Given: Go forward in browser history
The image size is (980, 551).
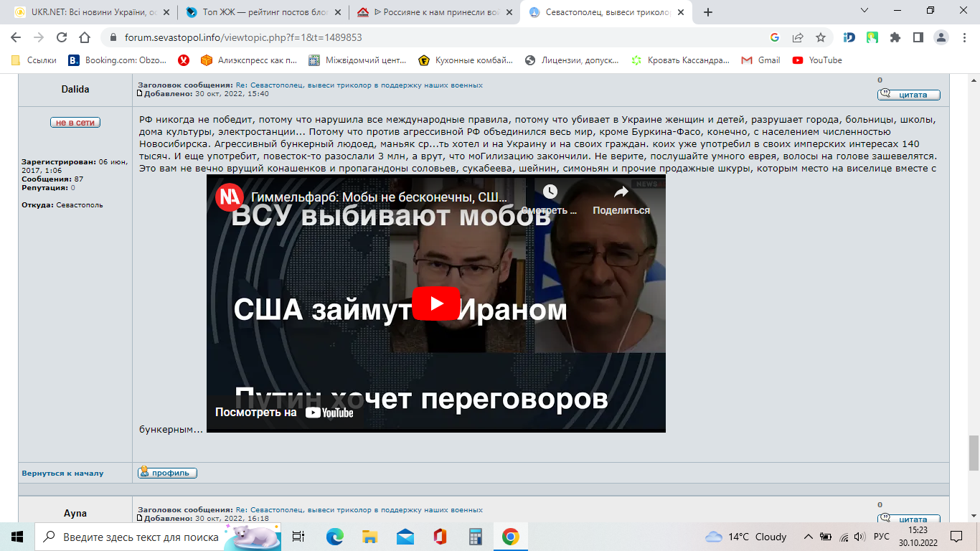Looking at the screenshot, I should (39, 37).
